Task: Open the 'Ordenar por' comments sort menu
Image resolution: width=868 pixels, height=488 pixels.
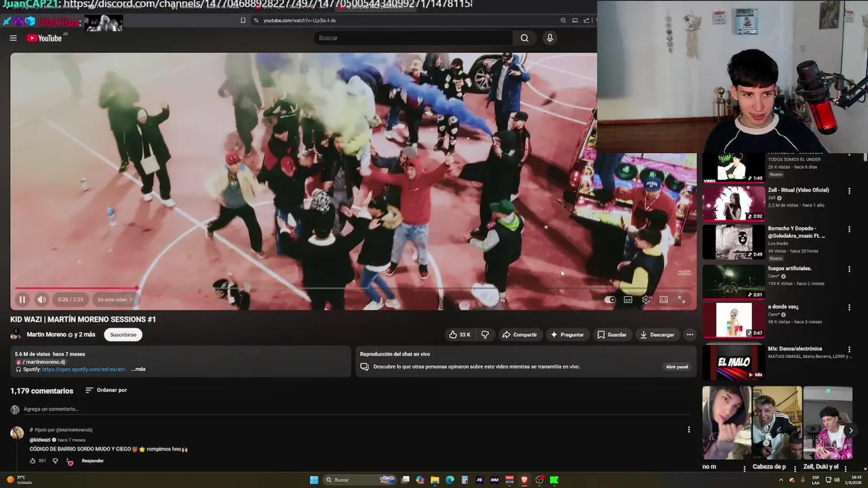Action: click(106, 390)
